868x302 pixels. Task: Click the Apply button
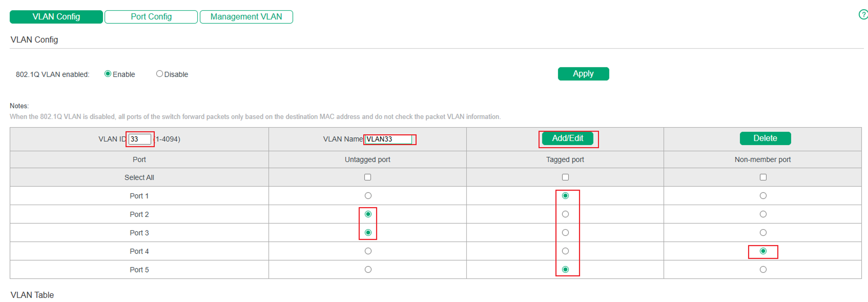click(583, 74)
